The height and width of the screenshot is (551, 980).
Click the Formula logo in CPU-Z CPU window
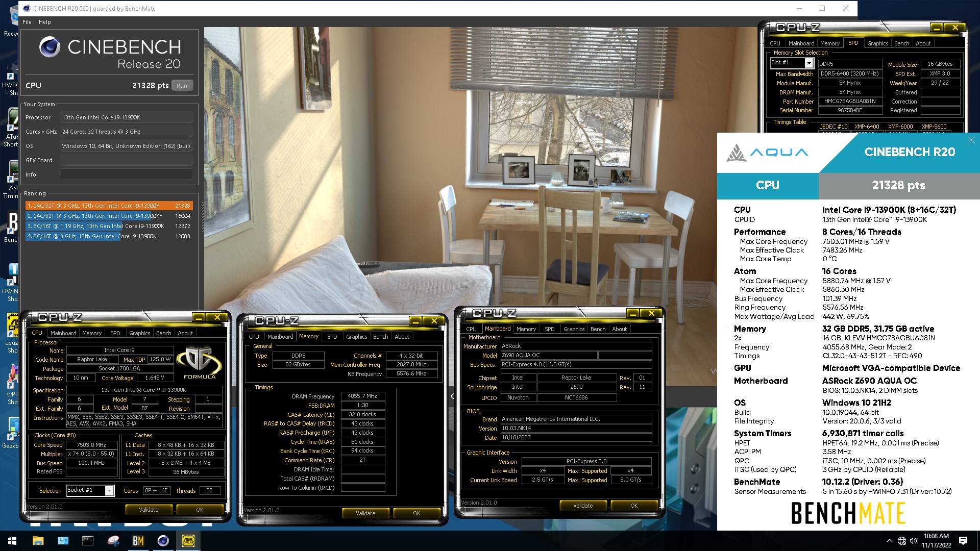coord(199,363)
